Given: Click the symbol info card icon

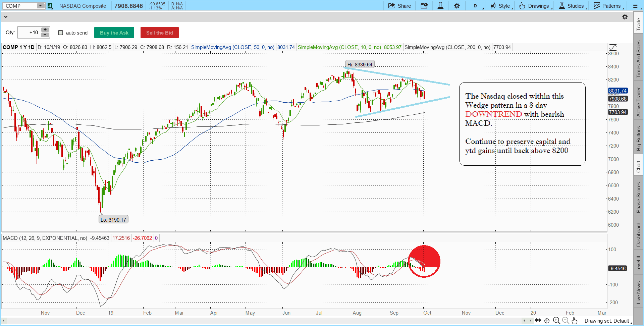Looking at the screenshot, I should [x=424, y=6].
